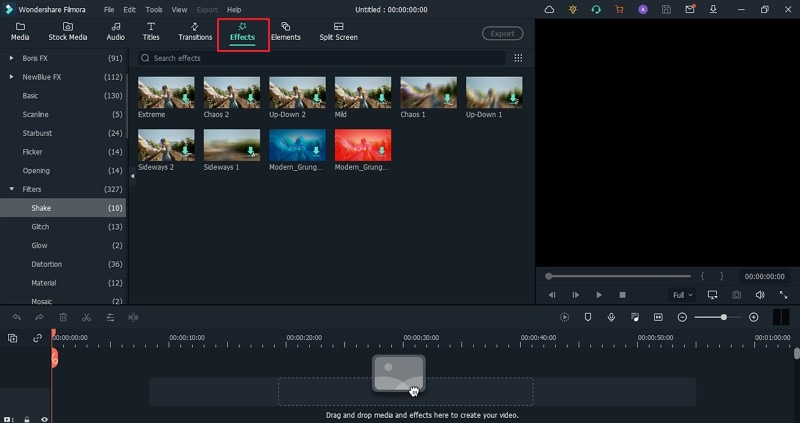Viewport: 800px width, 423px height.
Task: Toggle track visibility eye icon
Action: pyautogui.click(x=44, y=419)
